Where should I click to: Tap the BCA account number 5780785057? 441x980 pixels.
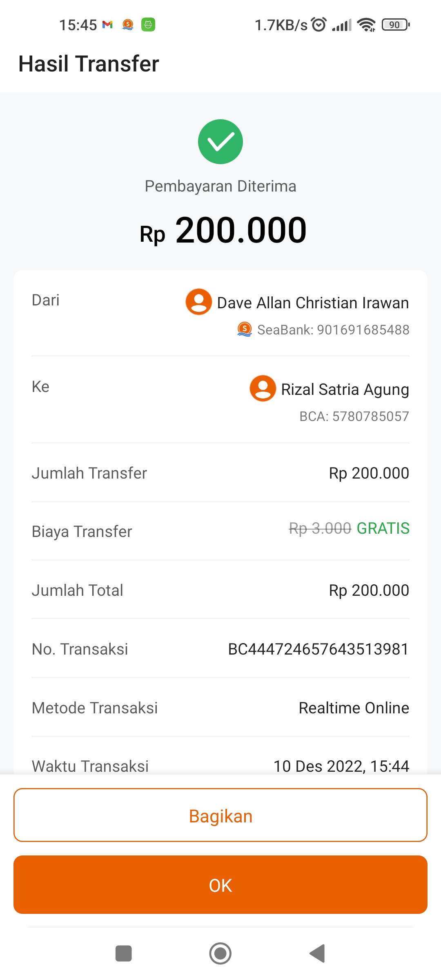pyautogui.click(x=370, y=416)
